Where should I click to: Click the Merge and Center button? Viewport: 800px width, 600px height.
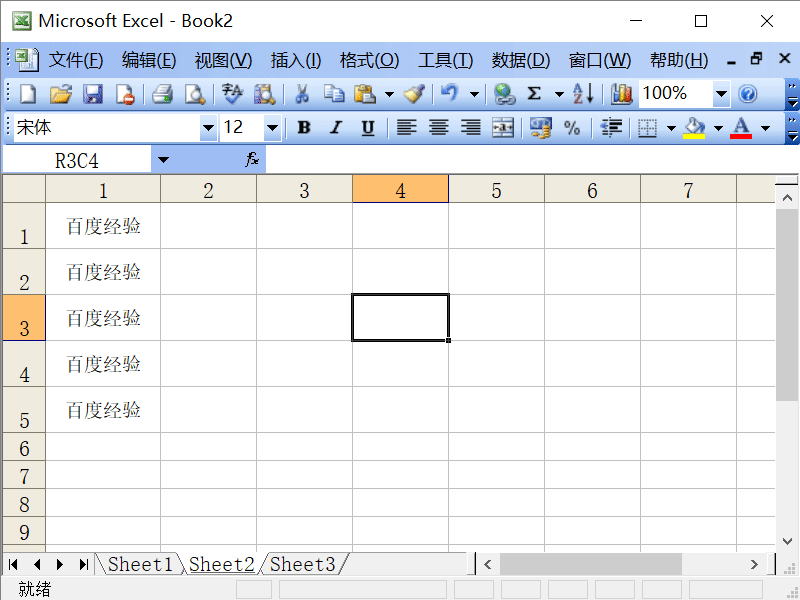(502, 127)
